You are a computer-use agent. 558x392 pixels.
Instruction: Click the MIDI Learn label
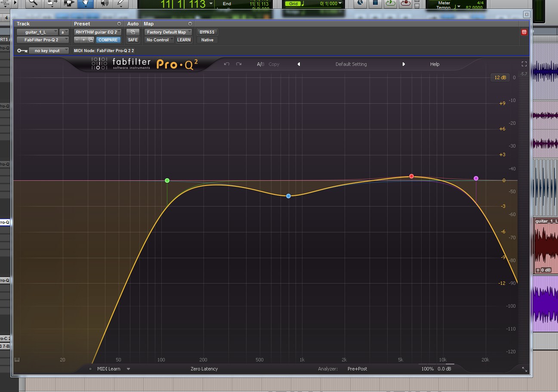(x=109, y=369)
